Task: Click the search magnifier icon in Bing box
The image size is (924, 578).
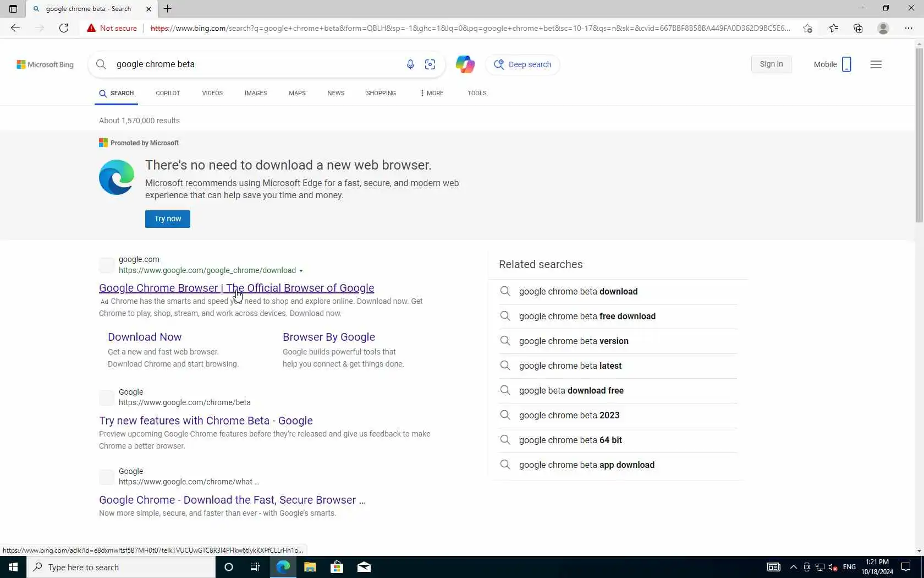Action: (x=101, y=64)
